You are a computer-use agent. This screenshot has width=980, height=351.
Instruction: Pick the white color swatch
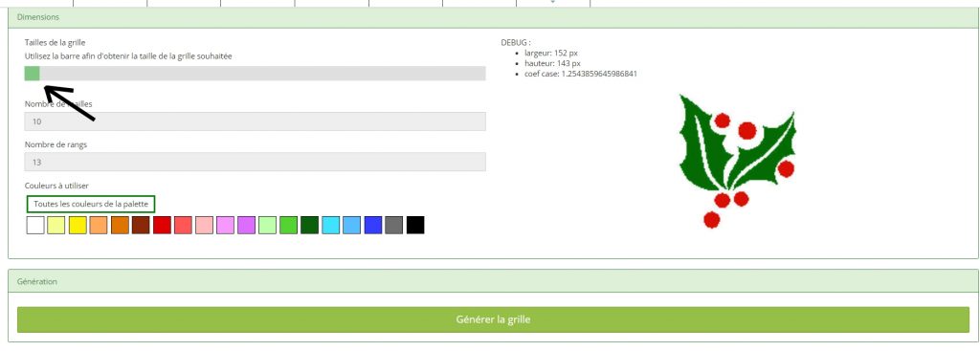pos(35,225)
